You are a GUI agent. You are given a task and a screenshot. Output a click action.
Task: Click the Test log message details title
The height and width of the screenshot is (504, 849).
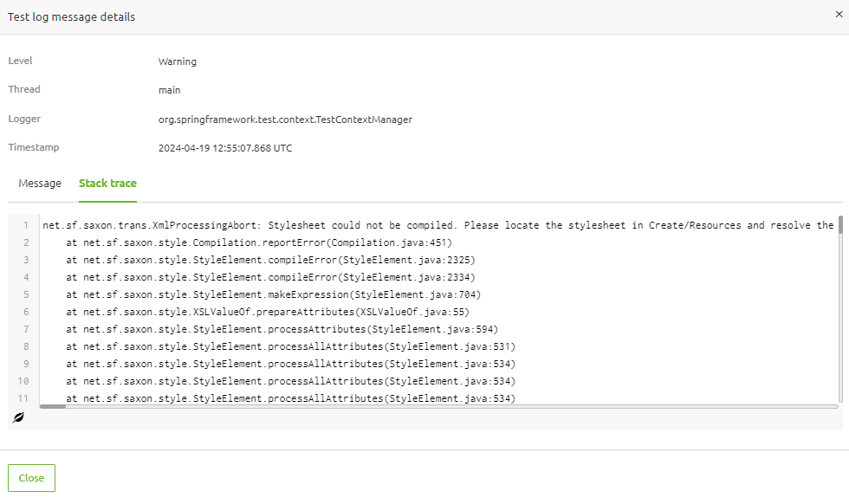(71, 16)
